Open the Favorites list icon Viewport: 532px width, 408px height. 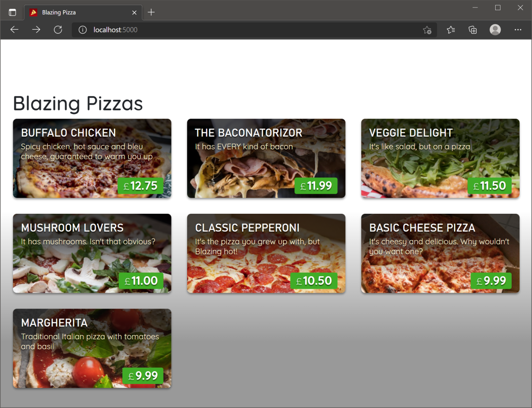click(451, 30)
